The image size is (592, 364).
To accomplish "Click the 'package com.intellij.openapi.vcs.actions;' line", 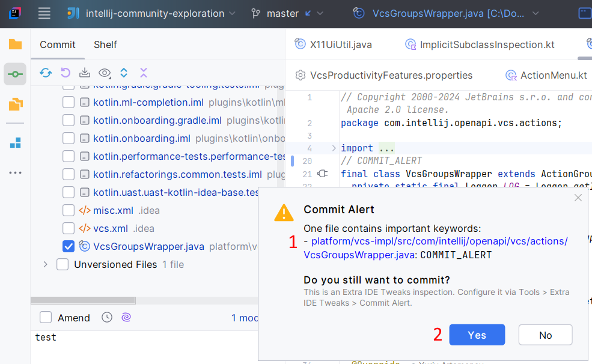I will 451,123.
